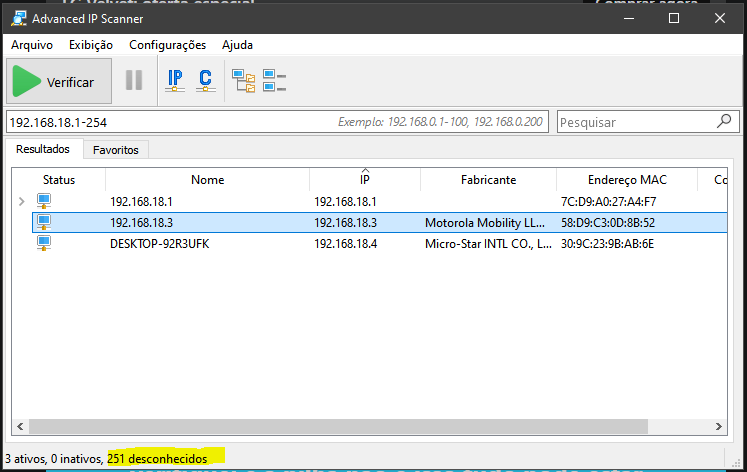Click MAC address 7C:D9:A0:27:A4:F7

tap(608, 202)
